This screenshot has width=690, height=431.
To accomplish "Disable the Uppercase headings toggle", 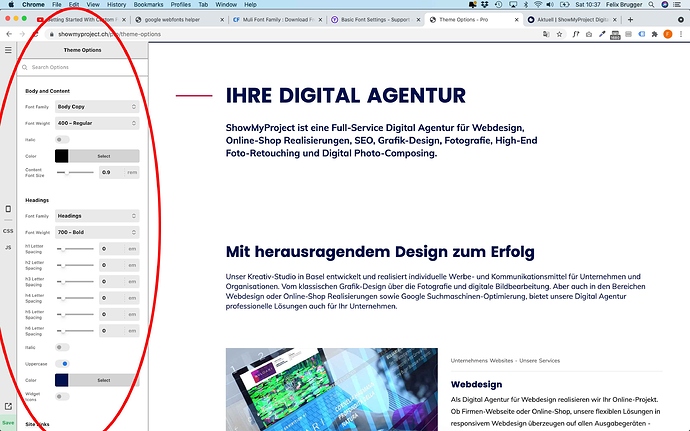I will point(63,363).
